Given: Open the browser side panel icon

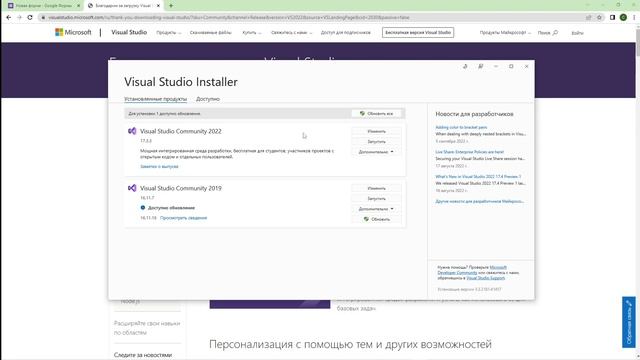Looking at the screenshot, I should (612, 18).
